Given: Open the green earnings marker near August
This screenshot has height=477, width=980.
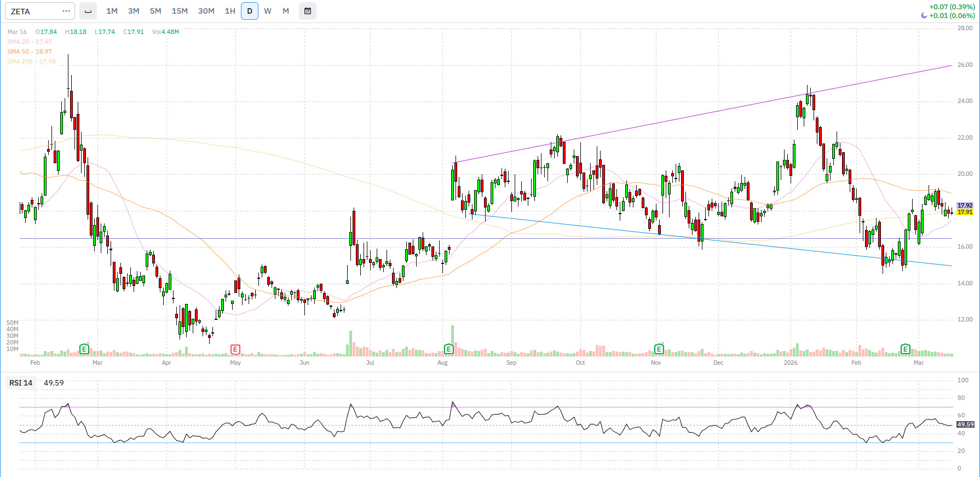Looking at the screenshot, I should (x=448, y=349).
